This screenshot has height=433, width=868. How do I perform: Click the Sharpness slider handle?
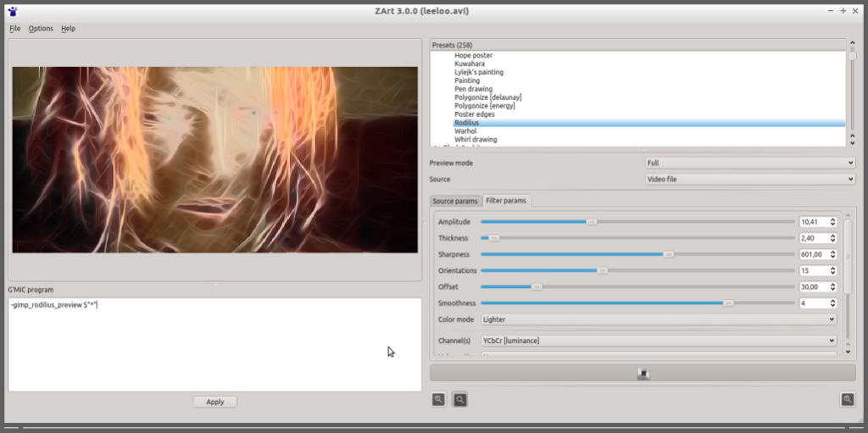669,254
